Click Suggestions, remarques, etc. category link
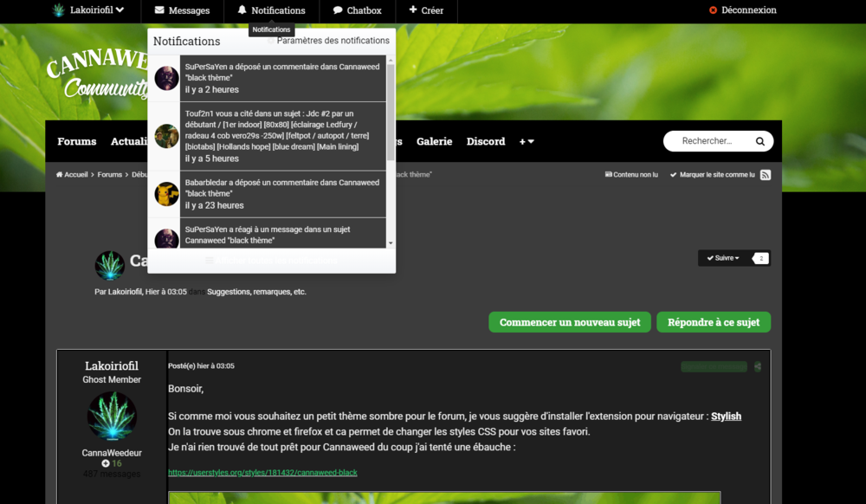Viewport: 866px width, 504px height. pyautogui.click(x=256, y=292)
